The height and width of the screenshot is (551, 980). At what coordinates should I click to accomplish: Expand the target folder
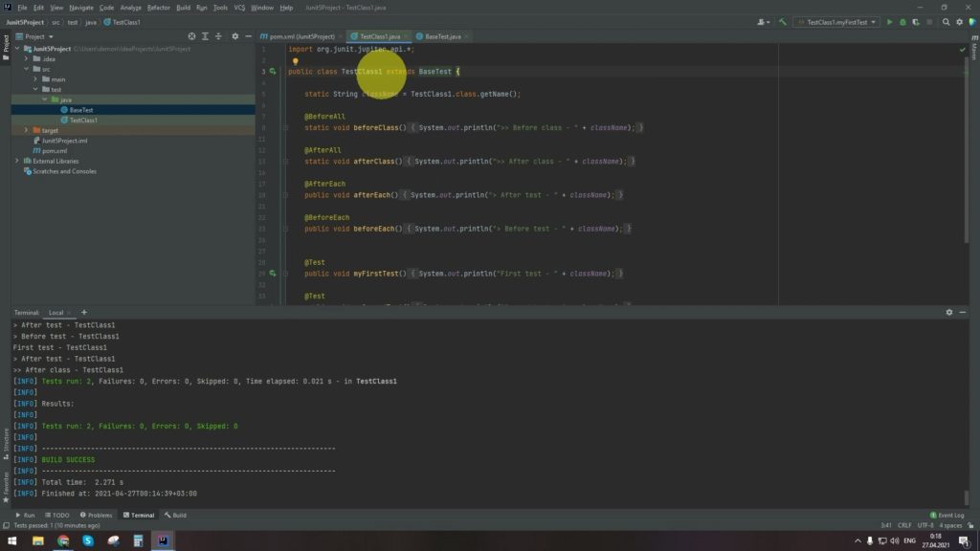click(26, 130)
